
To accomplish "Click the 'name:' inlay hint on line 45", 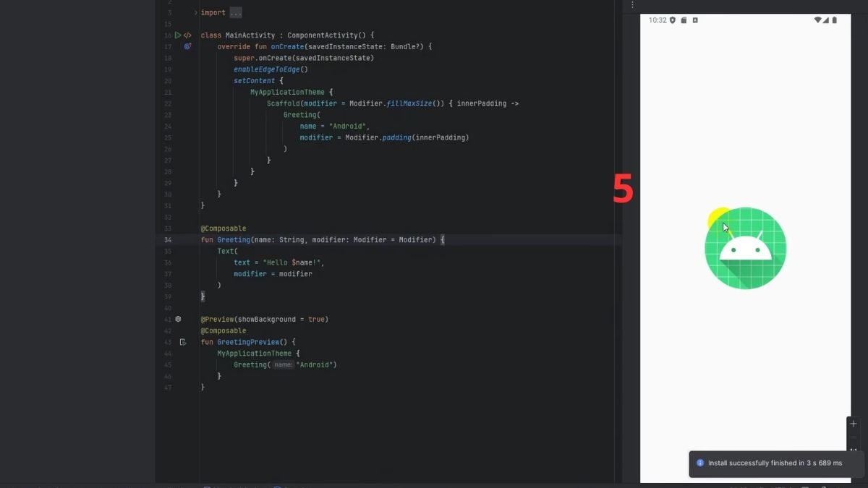I will [284, 365].
